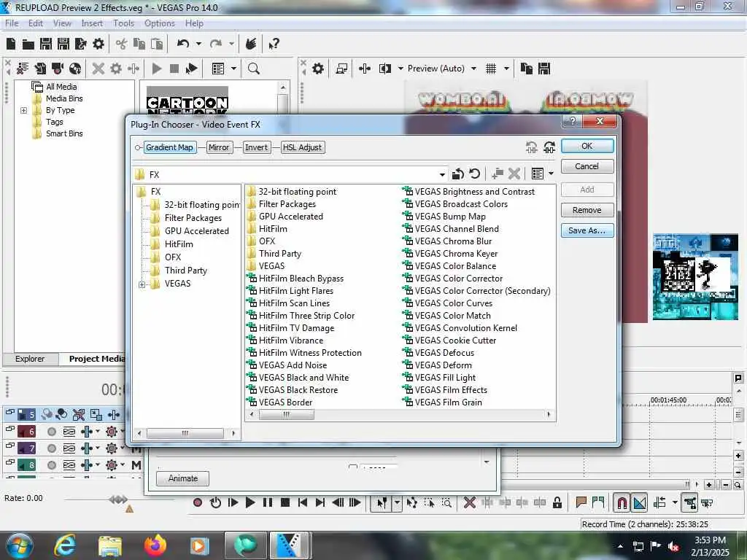The width and height of the screenshot is (747, 560).
Task: Click the Undo arrow icon
Action: coord(183,44)
